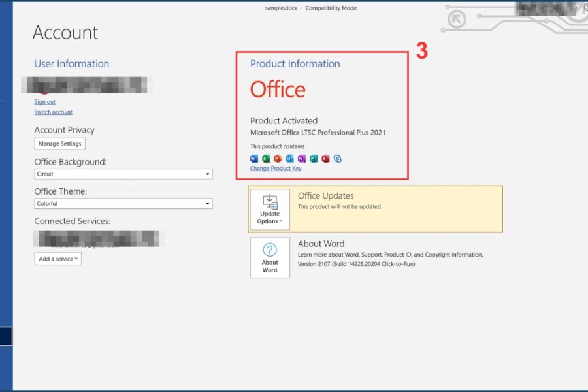Click the orange PowerPoint app icon
This screenshot has width=588, height=392.
[x=278, y=159]
